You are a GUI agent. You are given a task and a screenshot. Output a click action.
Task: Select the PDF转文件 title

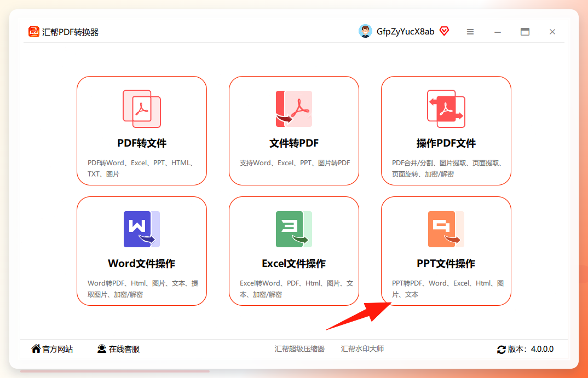142,143
